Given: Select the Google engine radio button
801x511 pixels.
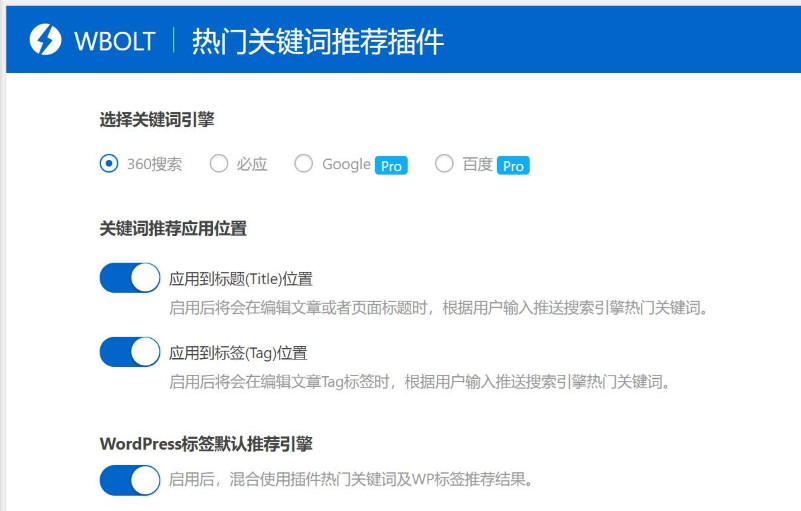Looking at the screenshot, I should point(304,164).
